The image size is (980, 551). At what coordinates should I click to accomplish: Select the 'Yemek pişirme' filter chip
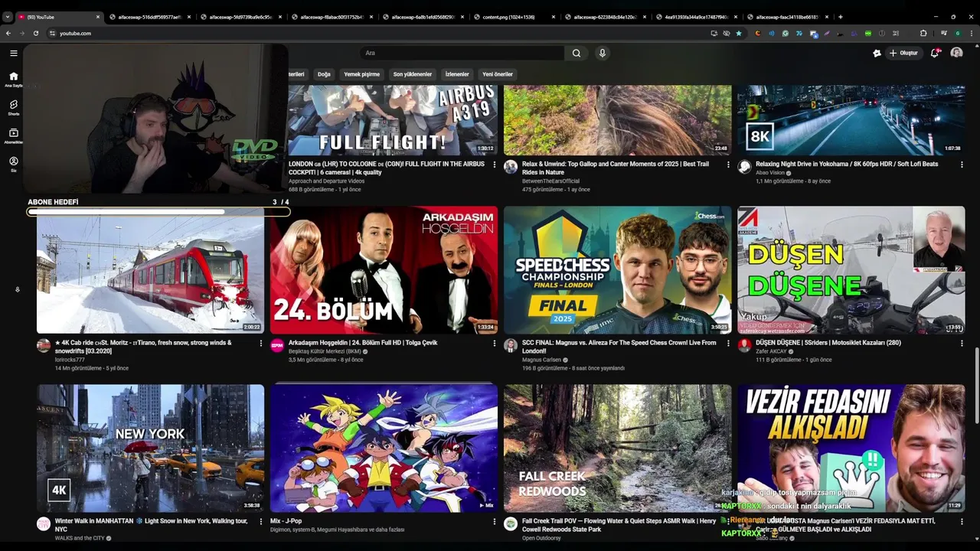click(x=361, y=74)
